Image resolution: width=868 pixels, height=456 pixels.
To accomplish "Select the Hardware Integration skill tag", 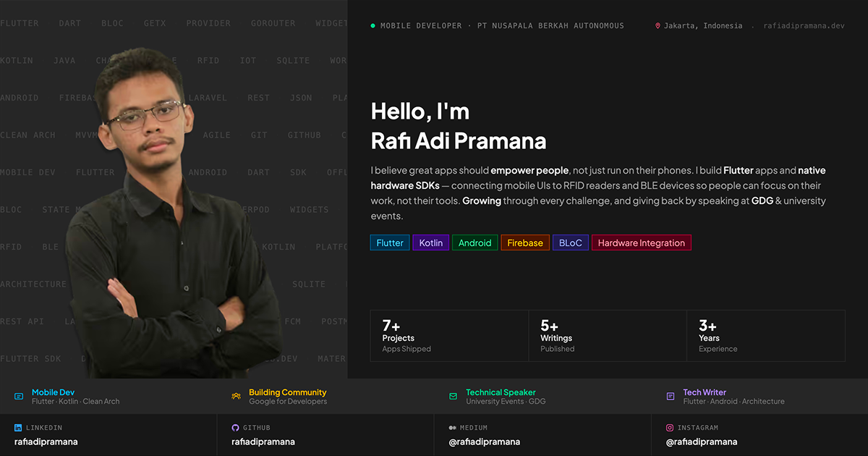I will pos(642,242).
